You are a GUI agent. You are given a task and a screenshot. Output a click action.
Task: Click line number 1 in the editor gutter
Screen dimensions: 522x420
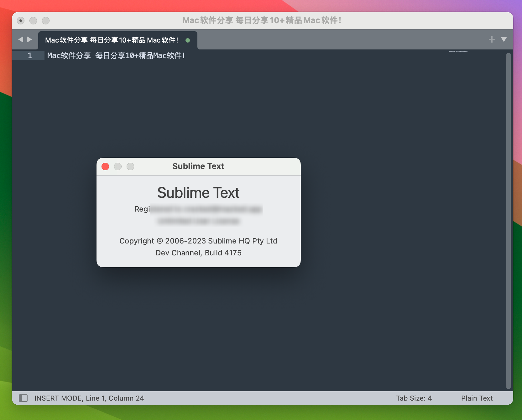(30, 55)
